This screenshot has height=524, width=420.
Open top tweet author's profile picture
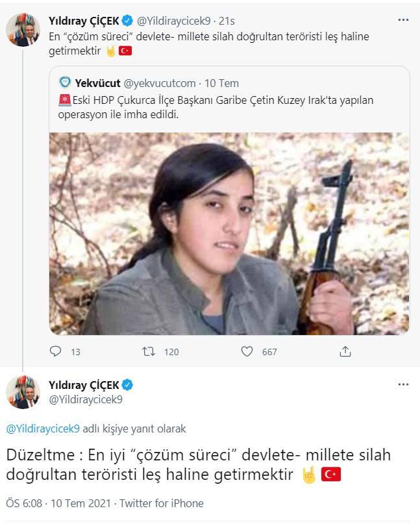pyautogui.click(x=23, y=30)
